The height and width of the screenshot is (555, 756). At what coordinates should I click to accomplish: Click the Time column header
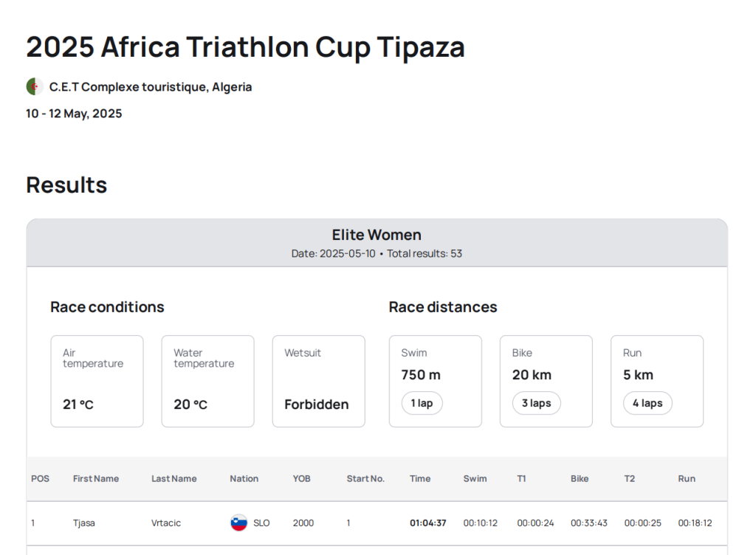[x=420, y=478]
